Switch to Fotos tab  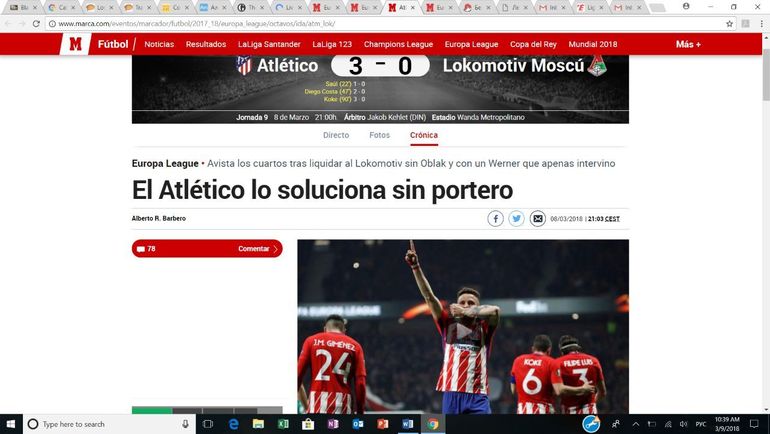(380, 135)
